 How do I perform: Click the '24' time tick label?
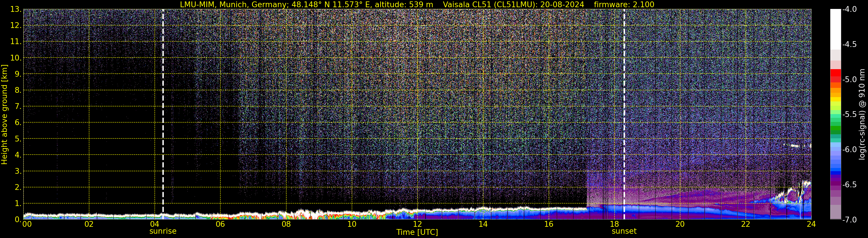point(811,224)
